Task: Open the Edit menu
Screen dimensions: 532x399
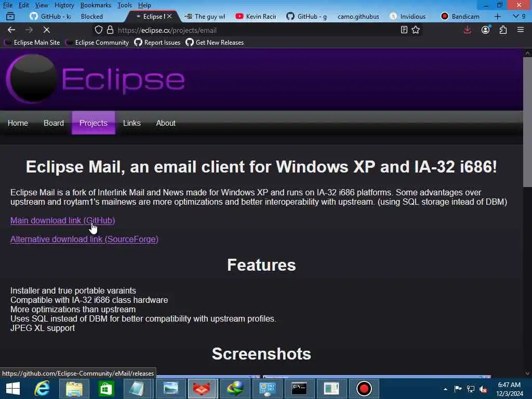Action: tap(23, 5)
